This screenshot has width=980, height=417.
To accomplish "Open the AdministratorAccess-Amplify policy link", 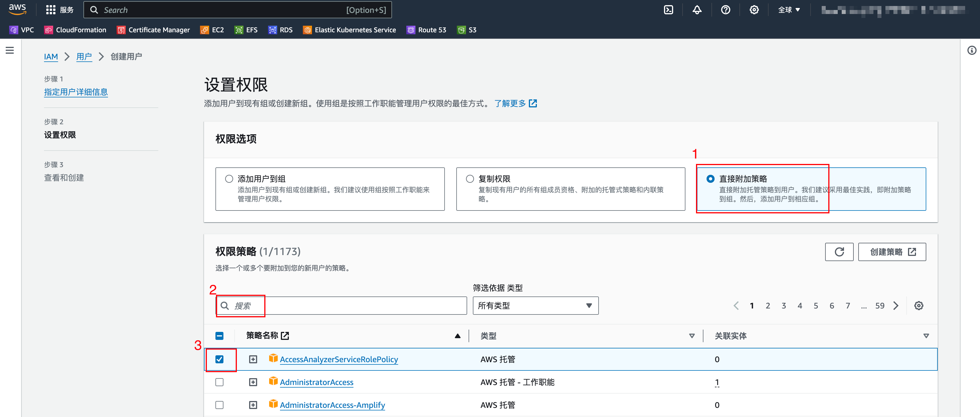I will [332, 405].
